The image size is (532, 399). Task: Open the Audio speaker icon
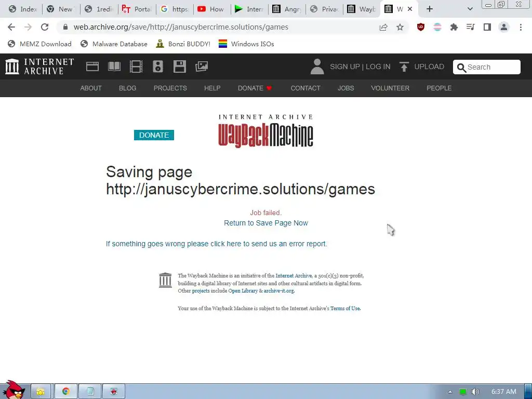(x=158, y=66)
